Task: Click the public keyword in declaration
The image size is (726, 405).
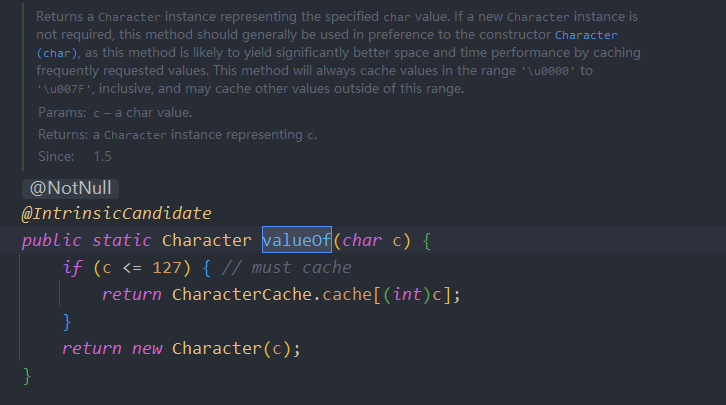Action: (51, 241)
